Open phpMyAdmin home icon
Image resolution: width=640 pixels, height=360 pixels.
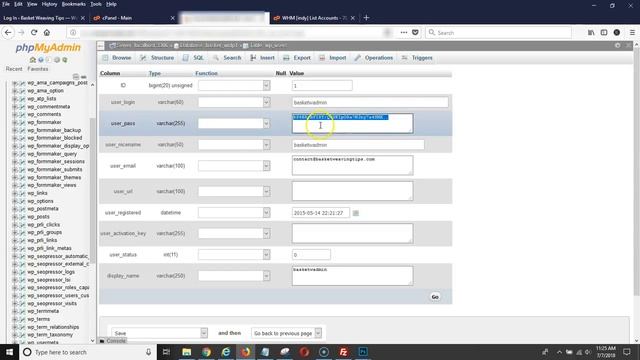click(x=33, y=60)
